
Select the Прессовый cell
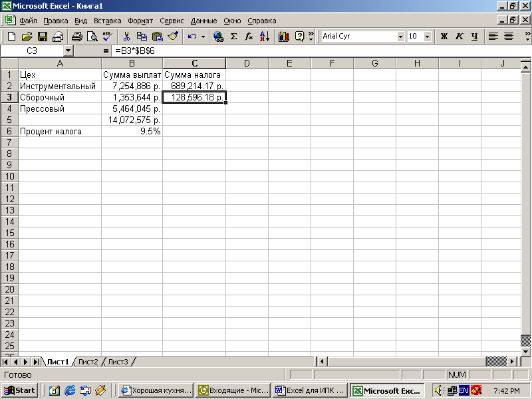(60, 109)
